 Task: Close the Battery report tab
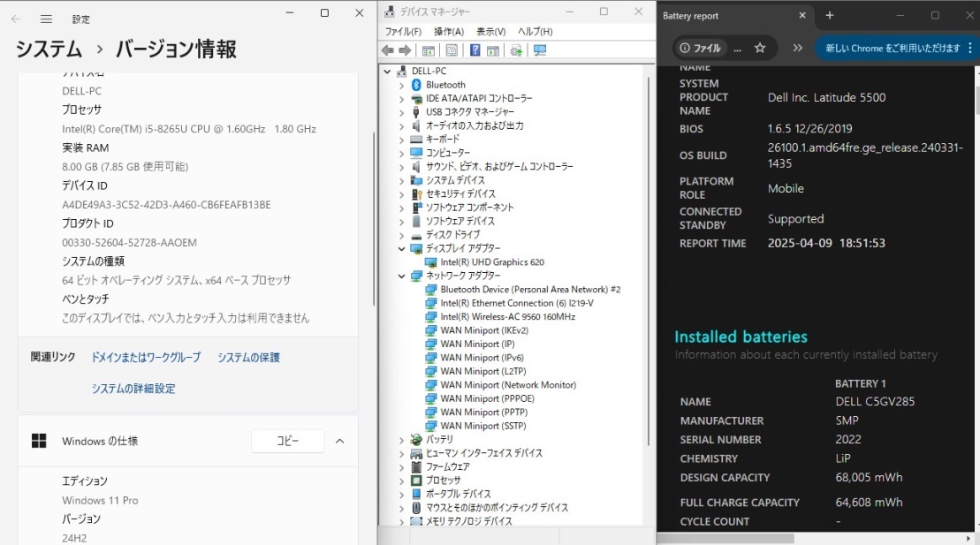[802, 16]
